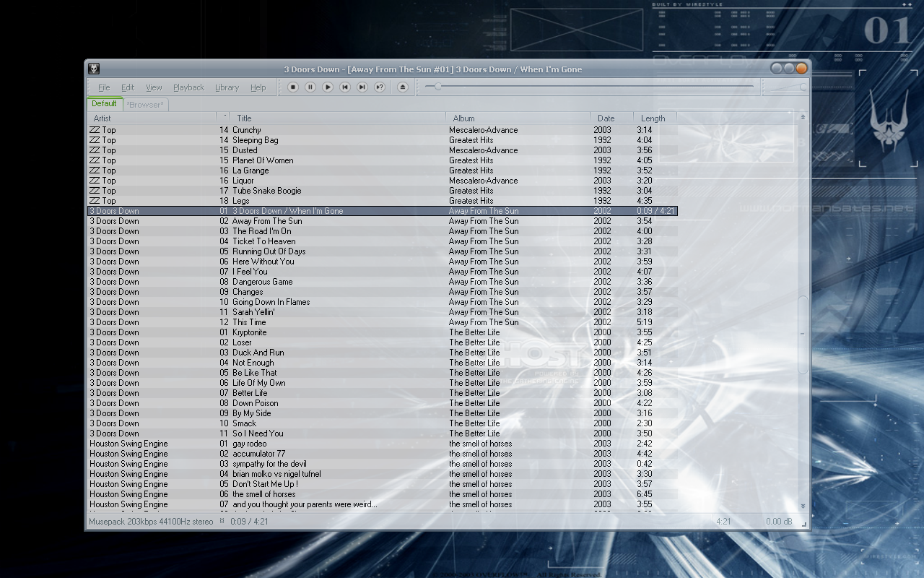
Task: Click the seekbar position slider
Action: tap(437, 87)
